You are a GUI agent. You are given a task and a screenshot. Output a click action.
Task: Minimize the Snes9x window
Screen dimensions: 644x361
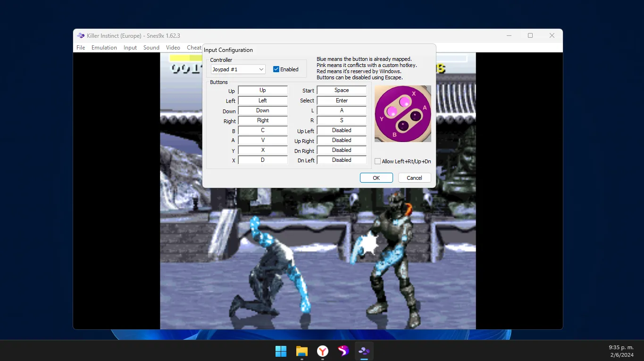pos(509,35)
